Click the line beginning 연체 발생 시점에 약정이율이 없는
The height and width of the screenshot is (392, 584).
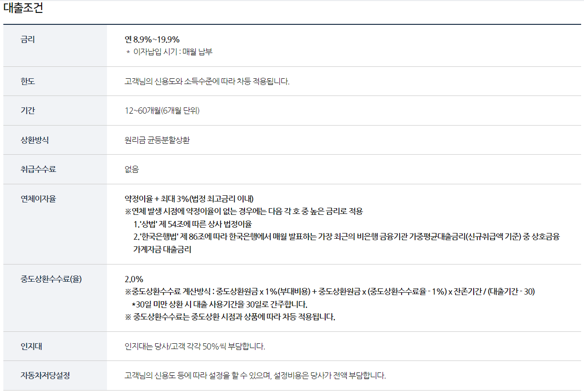pos(244,212)
